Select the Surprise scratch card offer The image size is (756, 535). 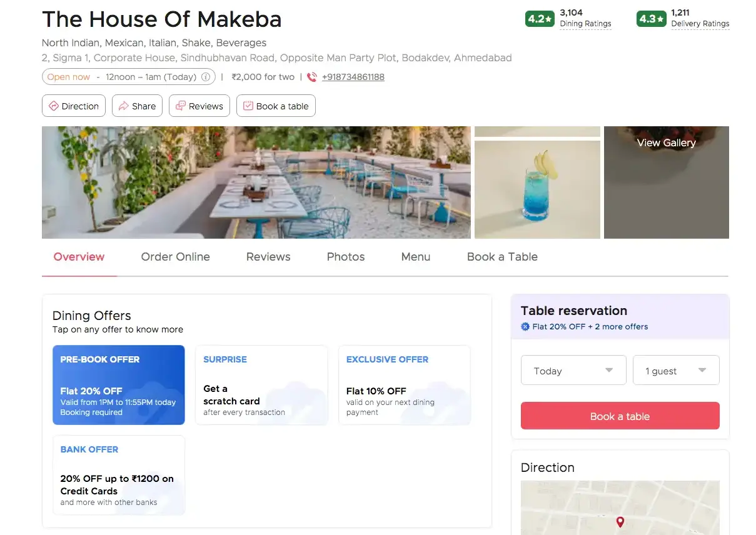261,385
